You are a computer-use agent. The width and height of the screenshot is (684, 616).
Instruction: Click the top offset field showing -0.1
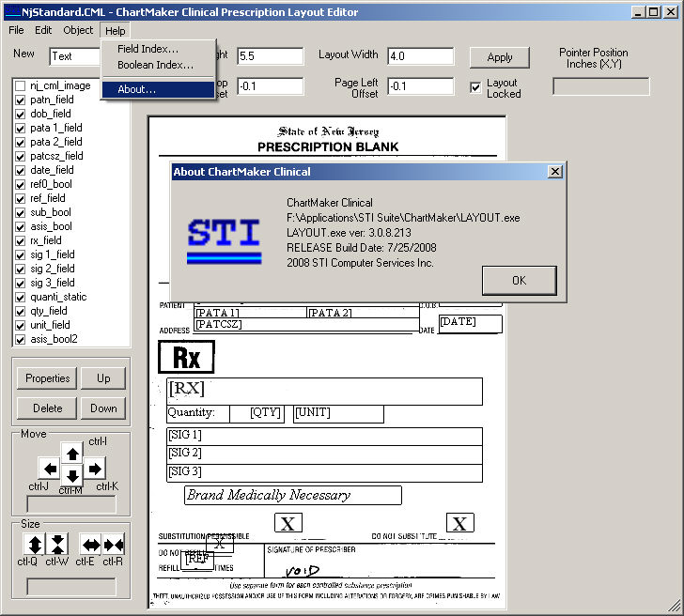pos(271,86)
